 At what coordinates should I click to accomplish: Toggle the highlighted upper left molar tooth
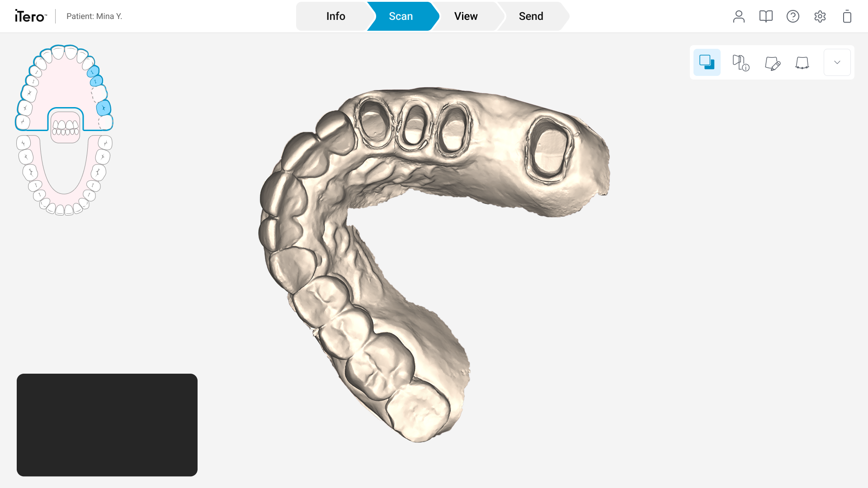point(104,108)
